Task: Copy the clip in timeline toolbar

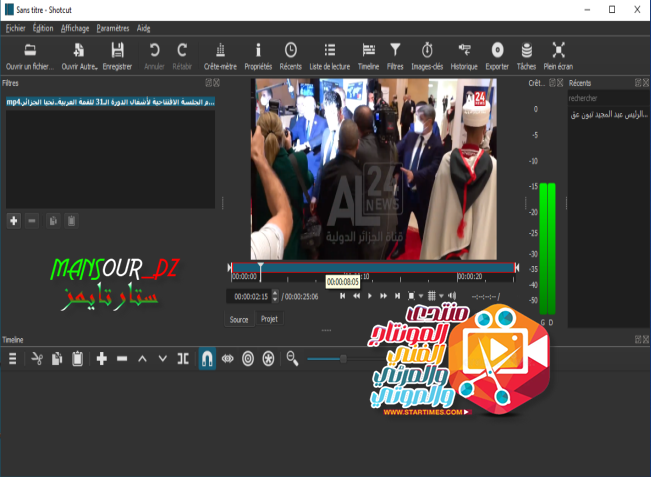Action: coord(57,359)
